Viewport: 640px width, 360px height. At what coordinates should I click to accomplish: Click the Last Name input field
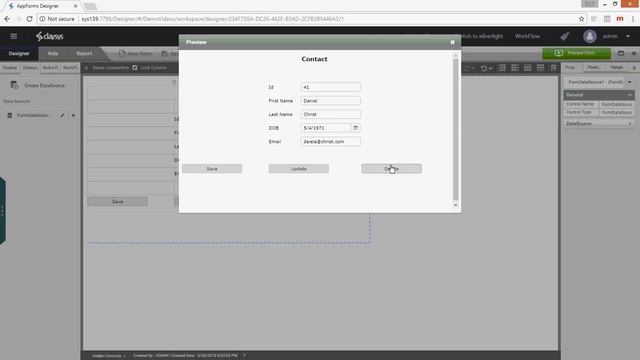pos(331,114)
